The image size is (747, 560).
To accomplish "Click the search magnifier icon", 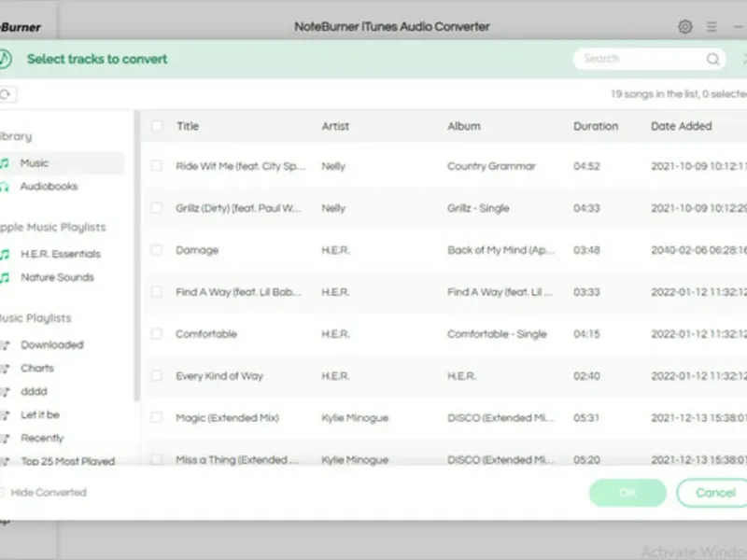I will click(712, 59).
